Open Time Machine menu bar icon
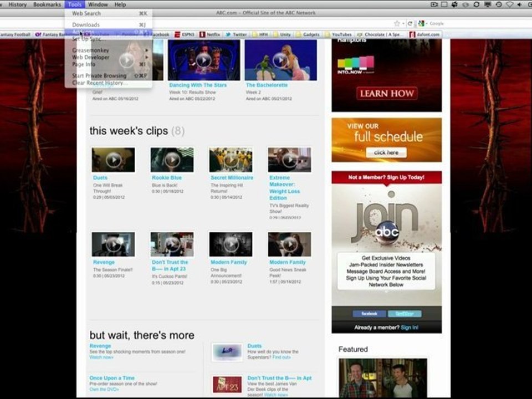The height and width of the screenshot is (399, 532). pos(498,4)
